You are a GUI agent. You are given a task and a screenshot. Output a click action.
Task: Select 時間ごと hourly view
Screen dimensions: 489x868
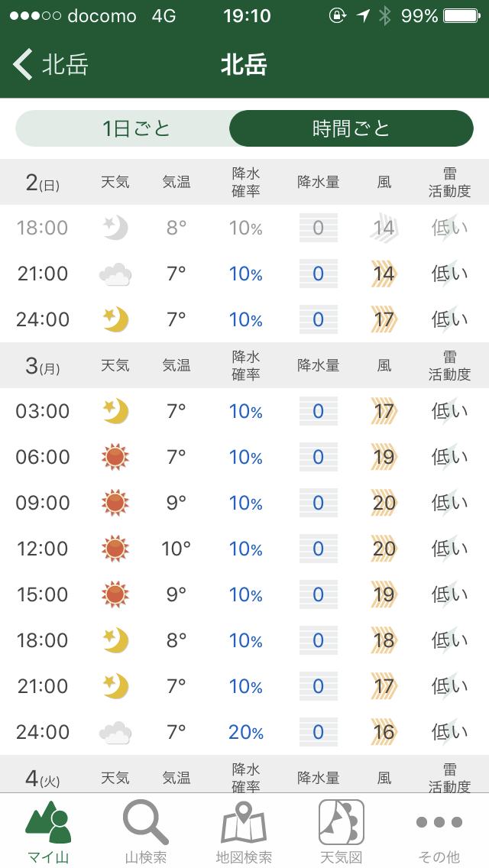click(x=351, y=128)
